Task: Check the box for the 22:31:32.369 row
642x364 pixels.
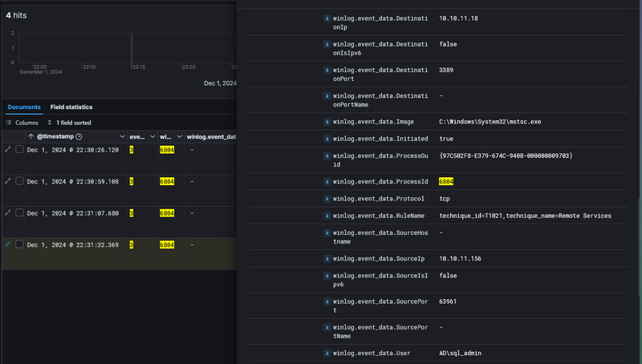Action: click(20, 245)
